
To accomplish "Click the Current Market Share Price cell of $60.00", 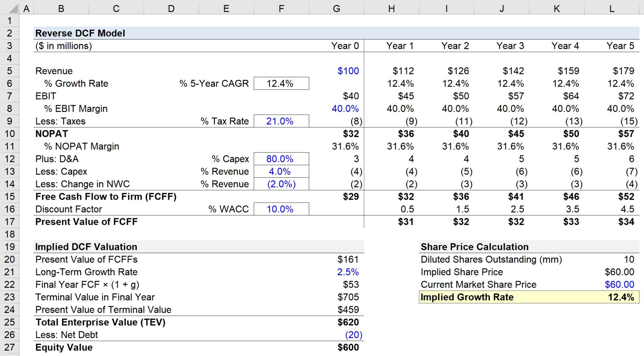I will [619, 284].
